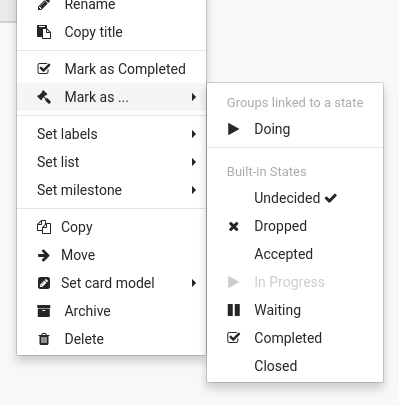Open the Set milestone menu entry

pyautogui.click(x=111, y=190)
